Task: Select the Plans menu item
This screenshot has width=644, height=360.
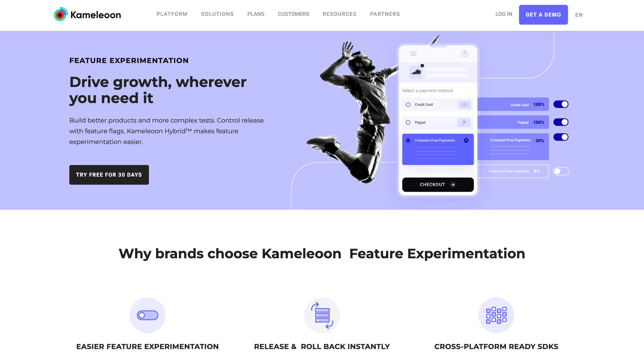Action: pyautogui.click(x=256, y=14)
